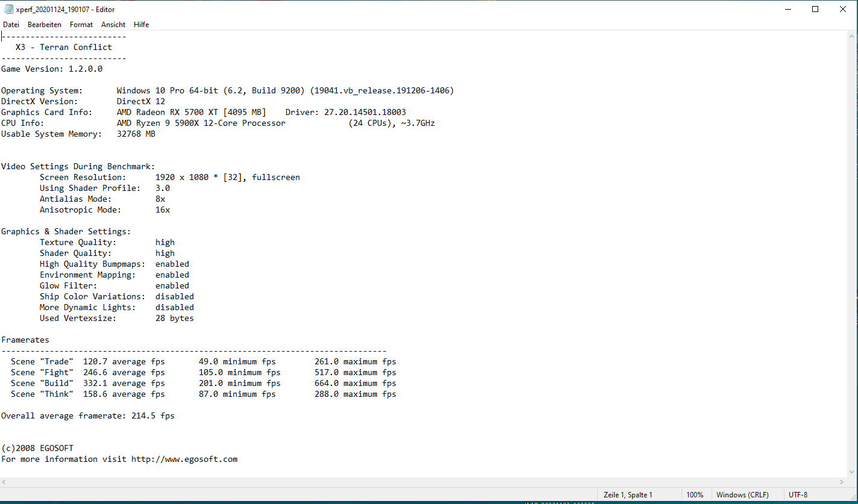Screen dimensions: 858x504
Task: Click the 'X3 - Terran Conflict' title text
Action: [64, 47]
